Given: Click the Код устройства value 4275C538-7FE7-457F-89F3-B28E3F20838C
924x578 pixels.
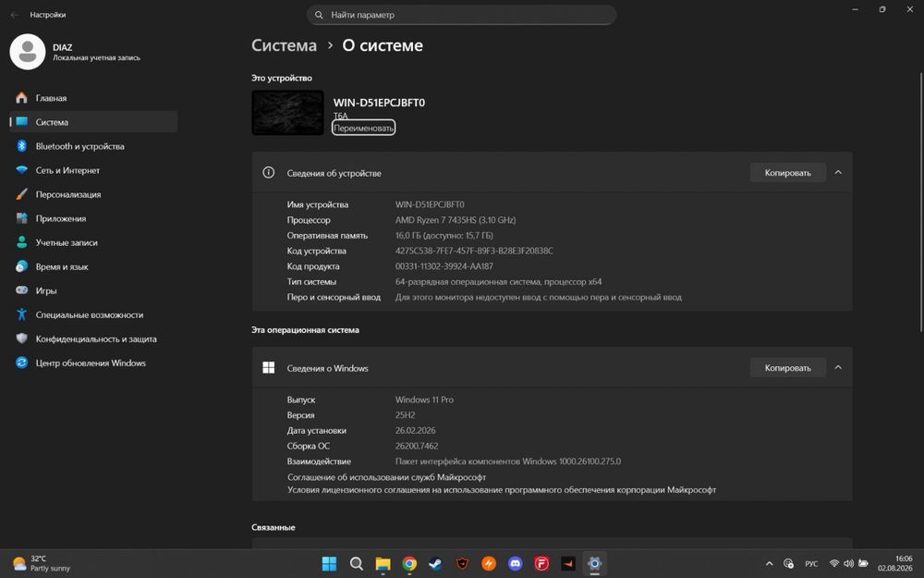Looking at the screenshot, I should tap(474, 251).
